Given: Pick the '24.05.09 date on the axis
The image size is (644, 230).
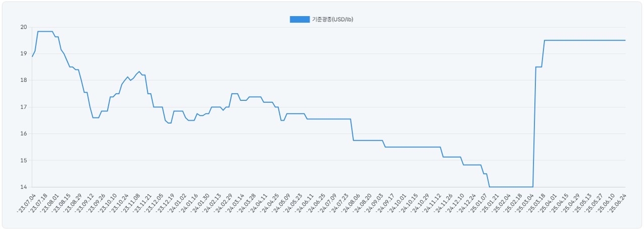Looking at the screenshot, I should [282, 203].
